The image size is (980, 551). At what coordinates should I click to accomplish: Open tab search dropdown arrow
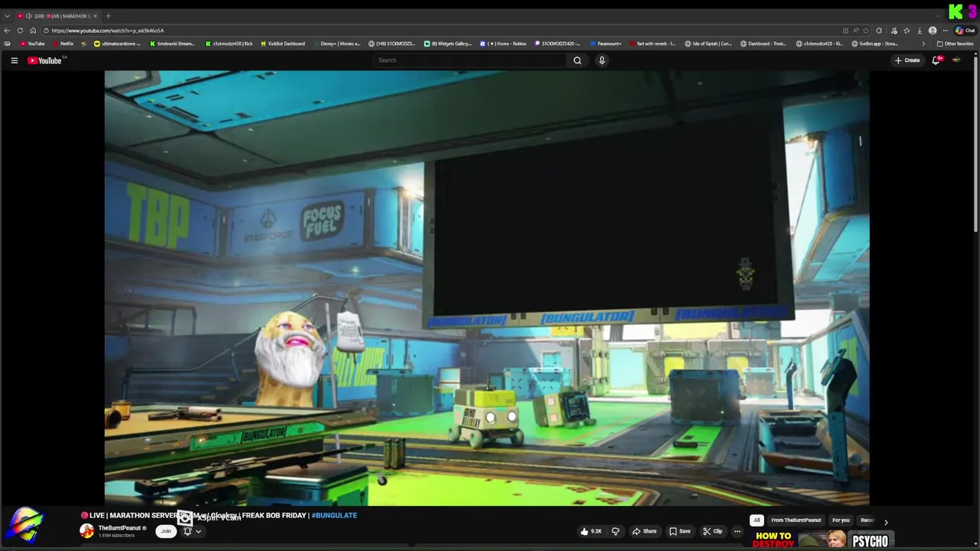7,16
